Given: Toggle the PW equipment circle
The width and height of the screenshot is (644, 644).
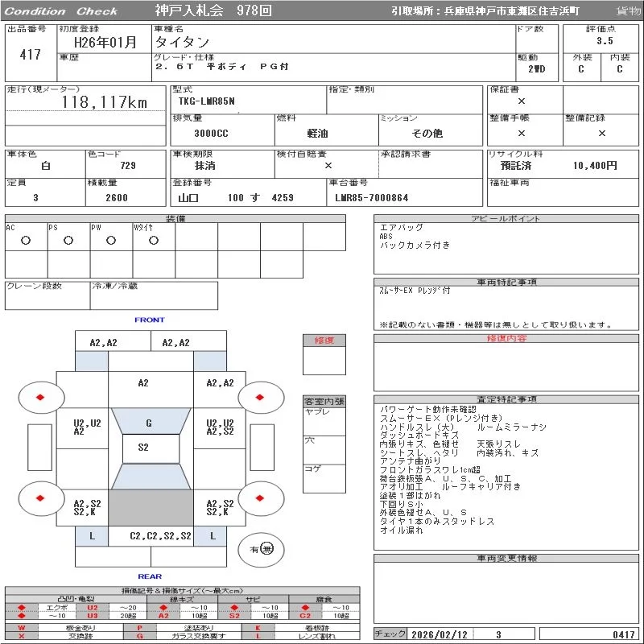Looking at the screenshot, I should tap(111, 240).
